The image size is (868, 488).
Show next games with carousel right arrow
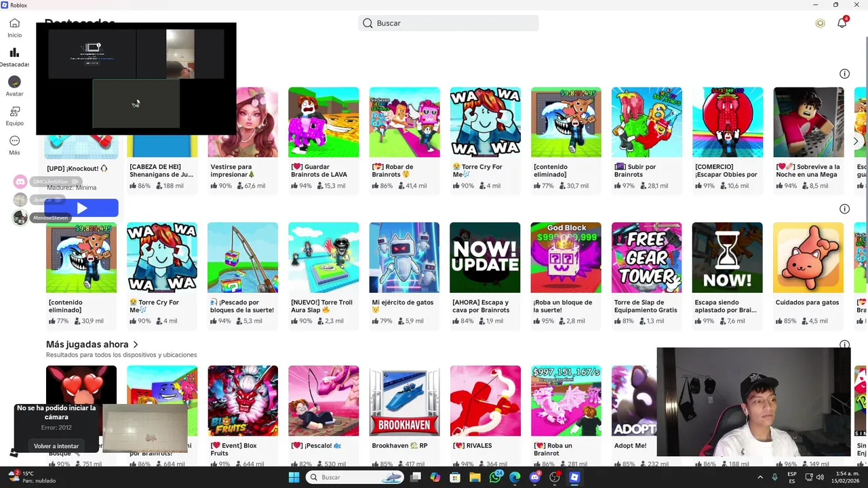pyautogui.click(x=855, y=141)
